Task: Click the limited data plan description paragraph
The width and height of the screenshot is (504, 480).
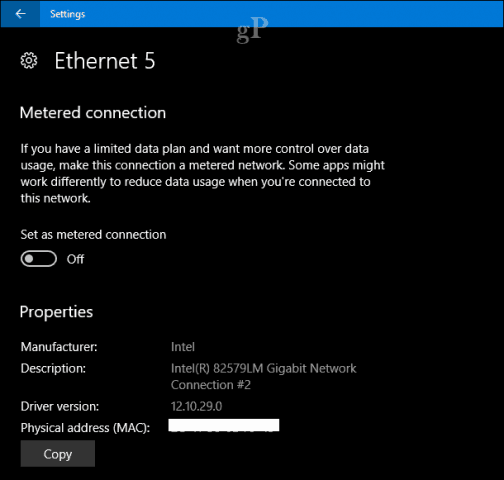Action: (203, 173)
